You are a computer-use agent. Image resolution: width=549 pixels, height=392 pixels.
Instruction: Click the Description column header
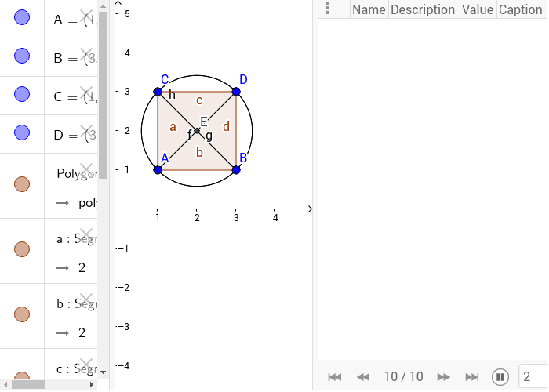[x=423, y=9]
